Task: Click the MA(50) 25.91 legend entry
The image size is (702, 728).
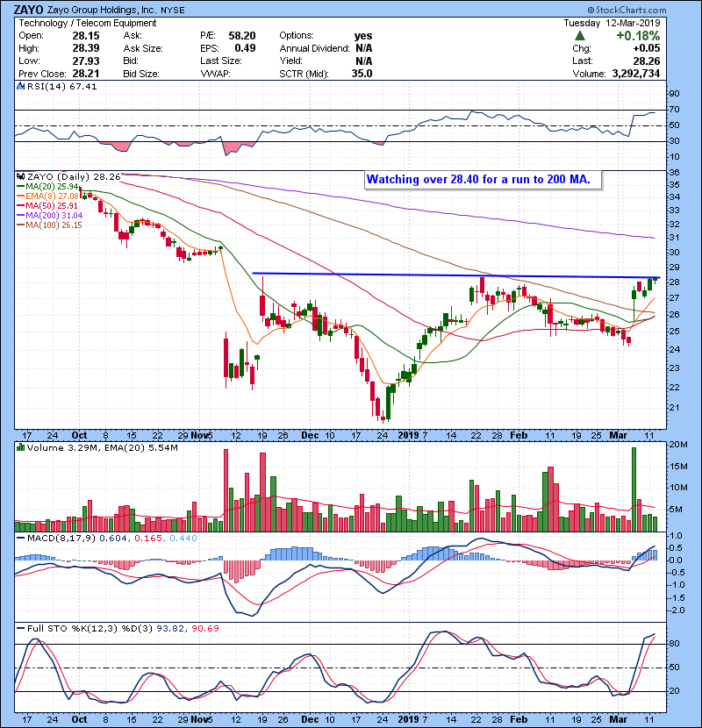Action: click(x=47, y=205)
